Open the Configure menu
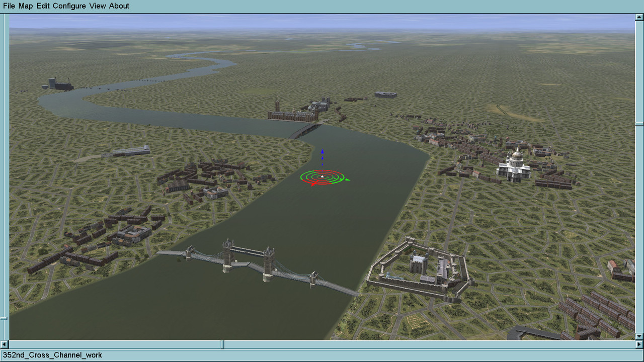Viewport: 644px width, 362px height. pos(69,6)
